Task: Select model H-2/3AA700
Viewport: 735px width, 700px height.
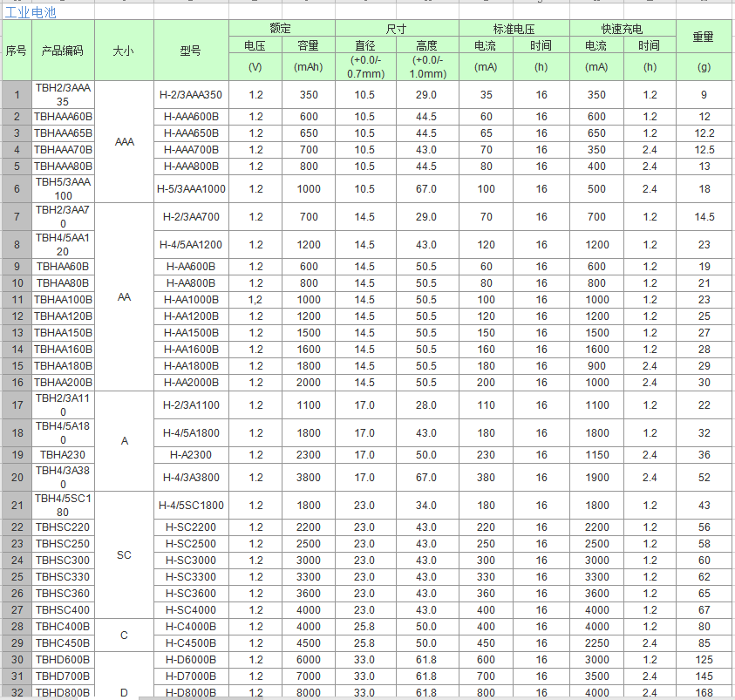Action: point(191,217)
